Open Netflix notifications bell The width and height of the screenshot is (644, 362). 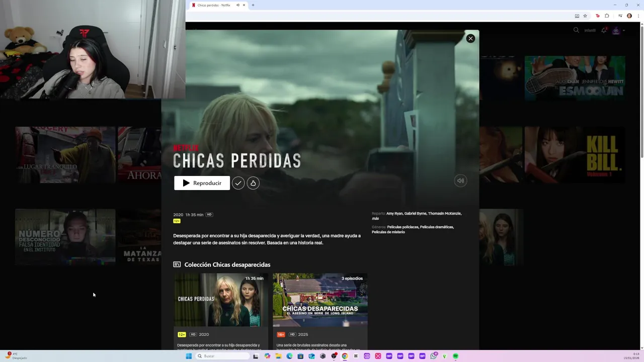click(604, 31)
